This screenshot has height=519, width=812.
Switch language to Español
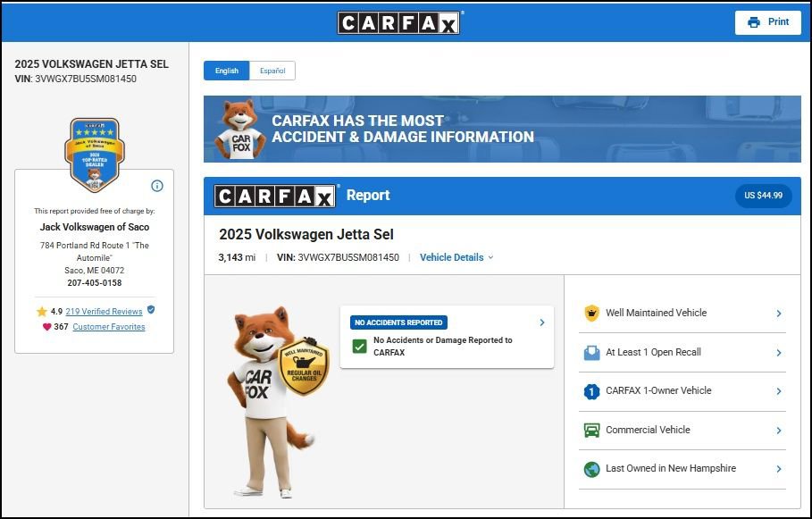click(x=272, y=71)
